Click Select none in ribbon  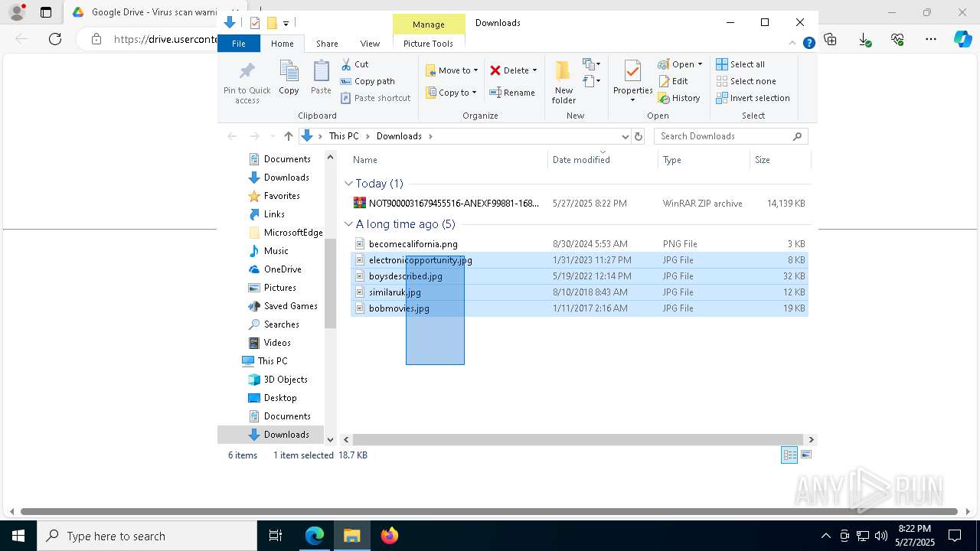point(746,81)
